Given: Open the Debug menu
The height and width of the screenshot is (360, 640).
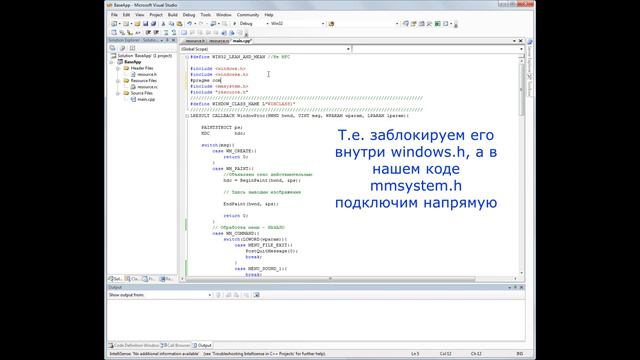Looking at the screenshot, I should coord(189,15).
